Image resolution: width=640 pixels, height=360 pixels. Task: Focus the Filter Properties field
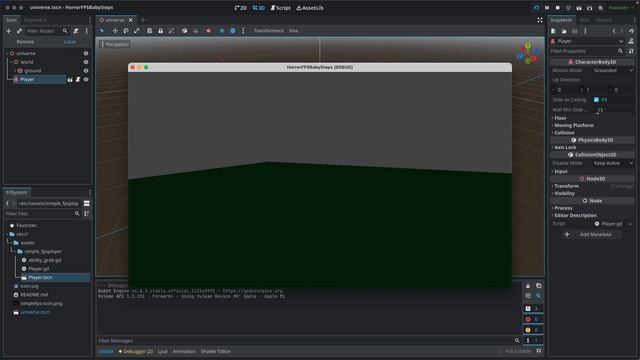tap(584, 51)
